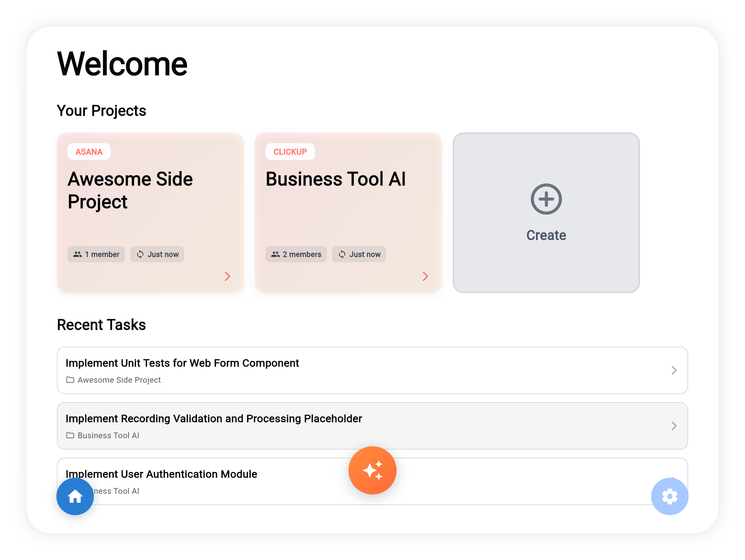
Task: Expand Recording Validation task with chevron
Action: [x=673, y=426]
